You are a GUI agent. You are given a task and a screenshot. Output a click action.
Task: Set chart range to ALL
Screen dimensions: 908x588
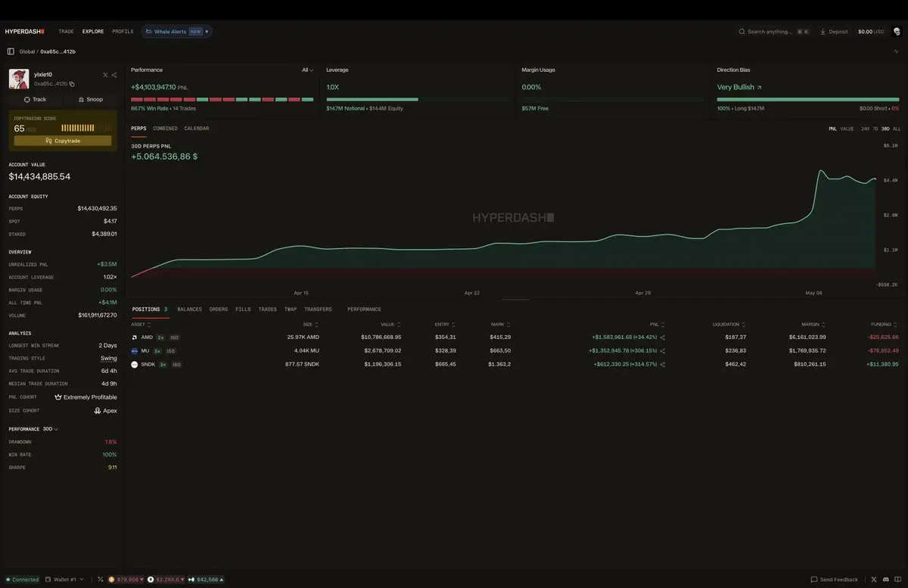coord(897,129)
